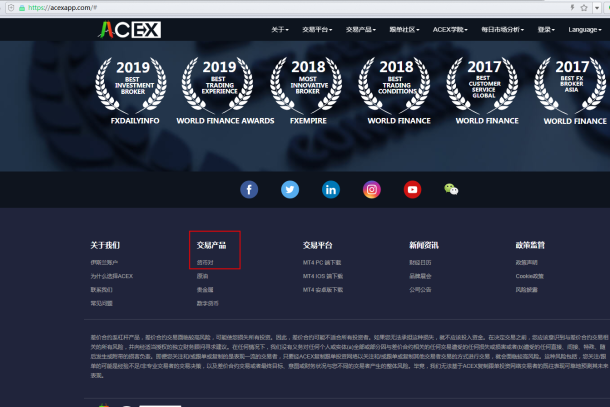Open the Language selector dropdown
Screen dimensions: 610x407
(585, 30)
